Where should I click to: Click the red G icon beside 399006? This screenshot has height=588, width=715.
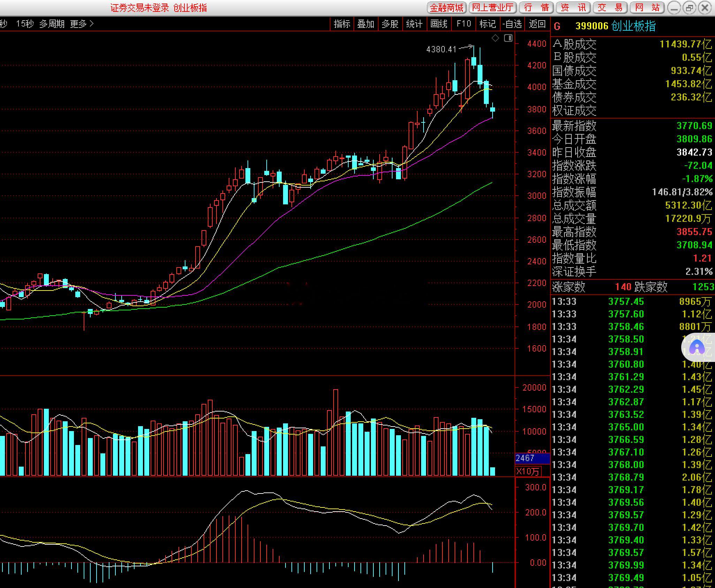(x=557, y=26)
